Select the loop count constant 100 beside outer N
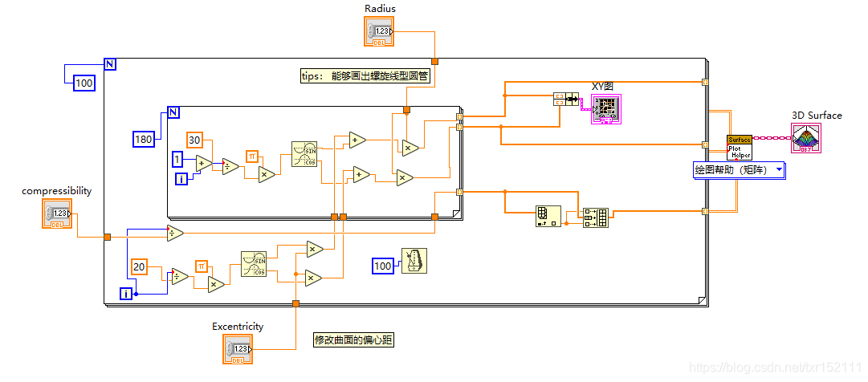Screen dimensions: 868x382 84,83
